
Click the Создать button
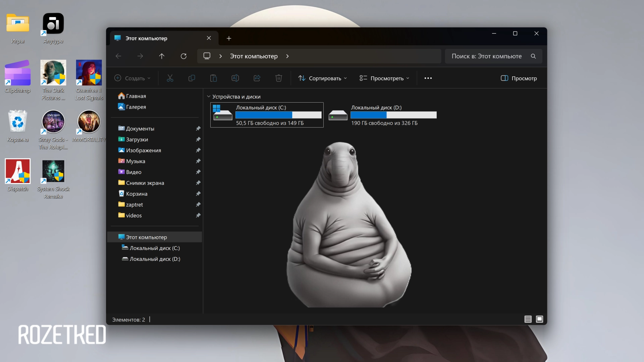[x=132, y=78]
